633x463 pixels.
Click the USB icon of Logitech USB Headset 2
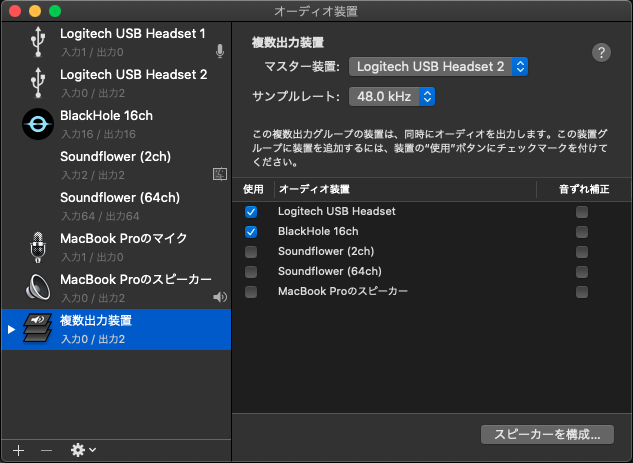tap(38, 83)
